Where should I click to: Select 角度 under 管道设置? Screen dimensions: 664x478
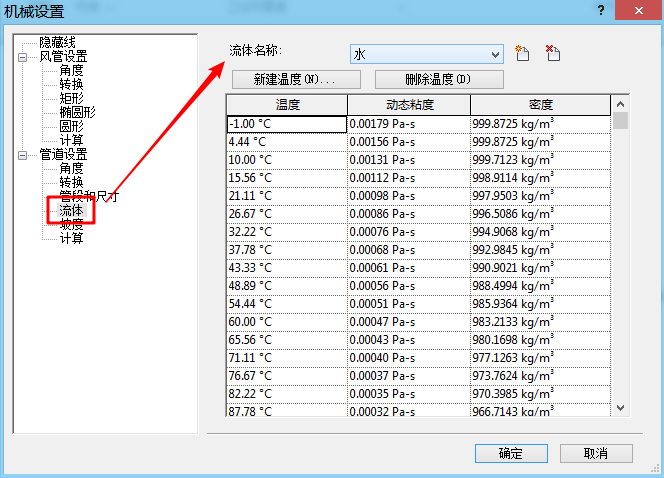click(71, 169)
